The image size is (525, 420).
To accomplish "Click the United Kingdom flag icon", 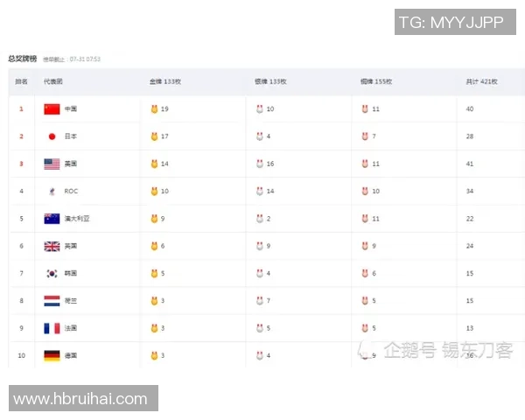I will [52, 246].
